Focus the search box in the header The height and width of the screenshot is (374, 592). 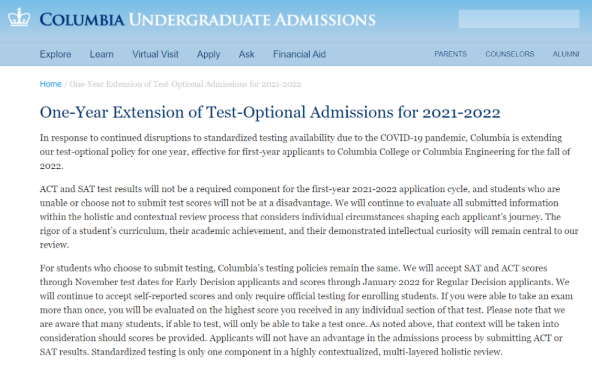click(x=519, y=19)
